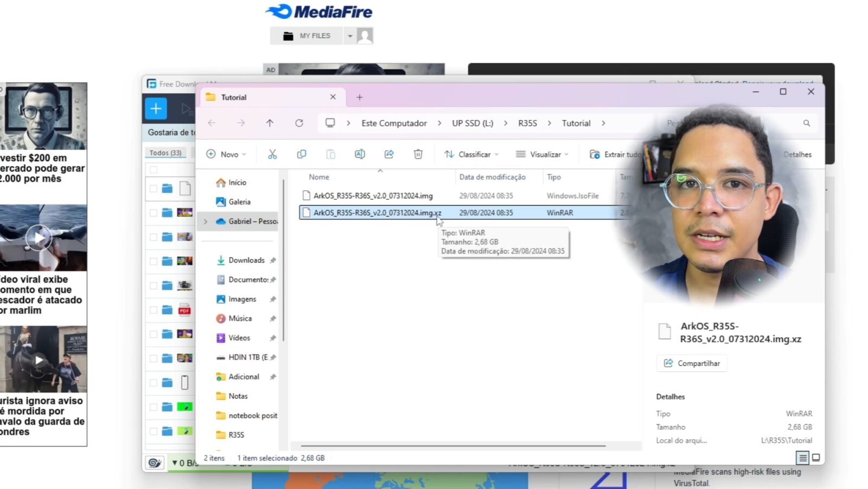Select the ArkOS .img file in list
The height and width of the screenshot is (489, 868).
[373, 196]
